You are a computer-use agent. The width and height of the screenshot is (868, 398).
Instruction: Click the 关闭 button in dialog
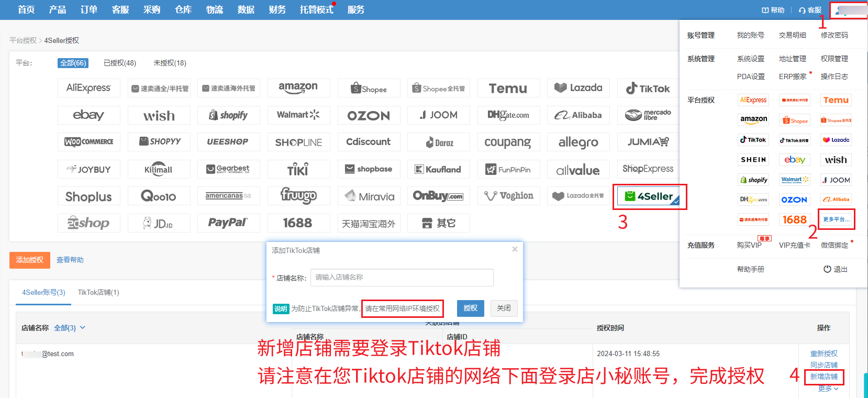504,308
